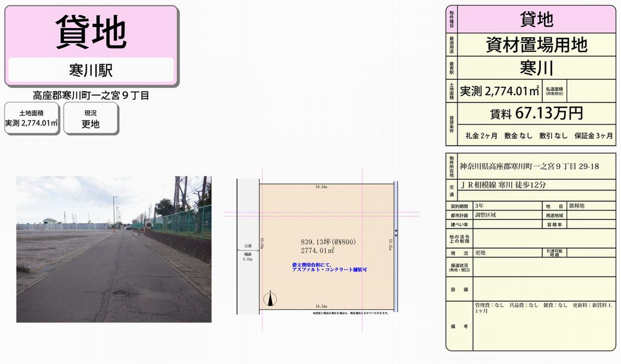Click the 礼金 2ヶ月 text

481,136
